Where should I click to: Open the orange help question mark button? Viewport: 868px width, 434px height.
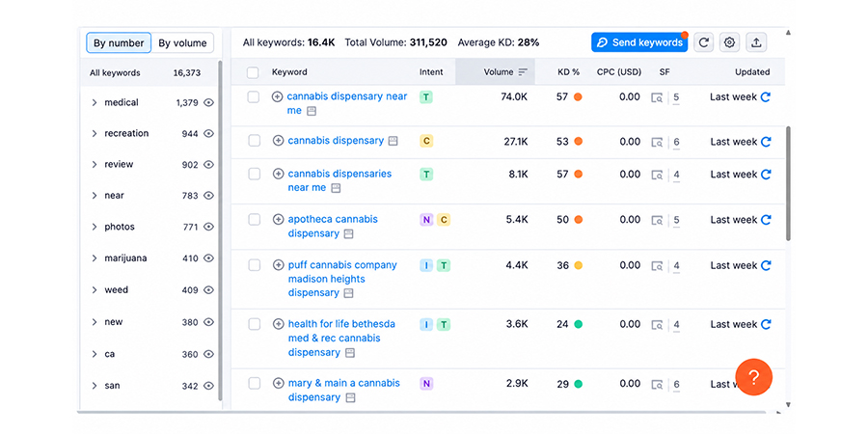[753, 377]
